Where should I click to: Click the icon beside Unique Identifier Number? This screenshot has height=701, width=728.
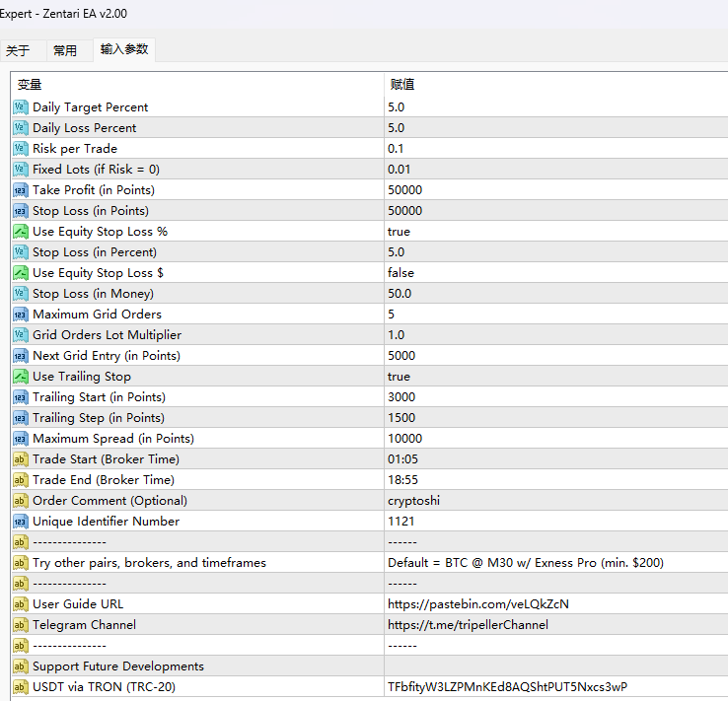(21, 521)
